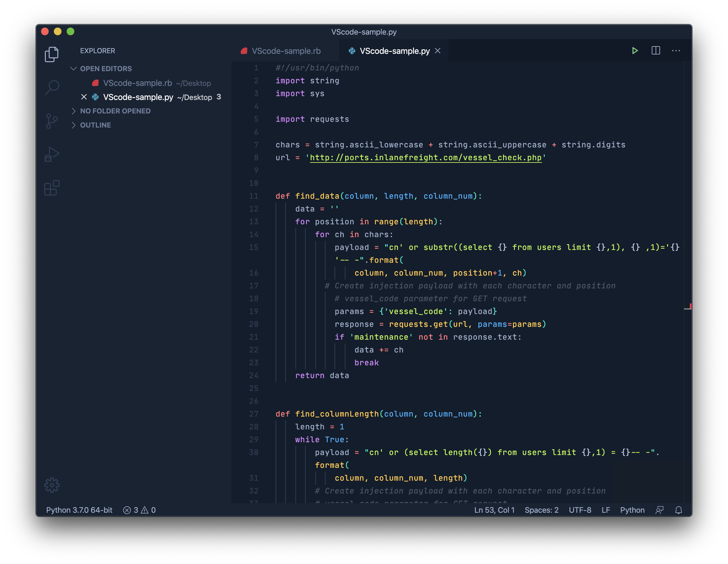728x564 pixels.
Task: Run the Python file with play button
Action: click(635, 51)
